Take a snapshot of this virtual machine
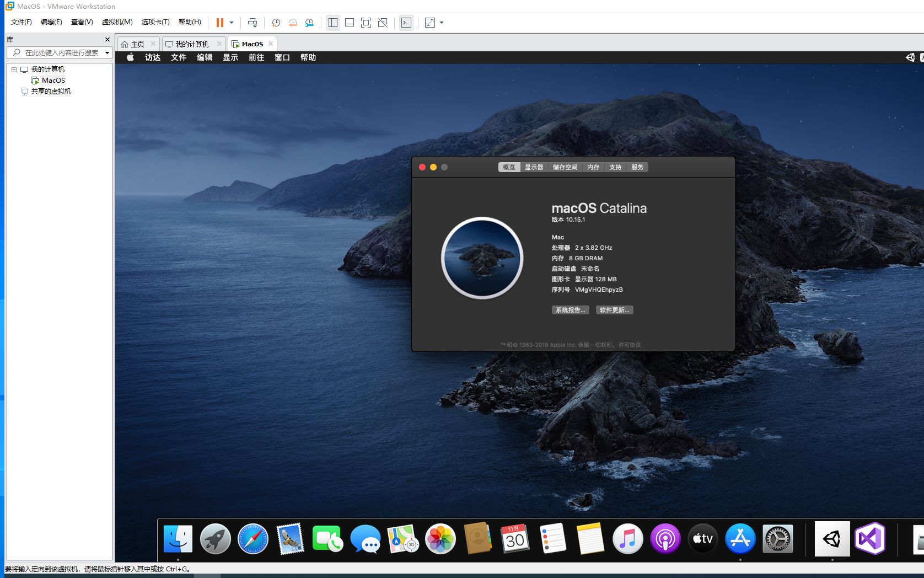924x578 pixels. 275,23
